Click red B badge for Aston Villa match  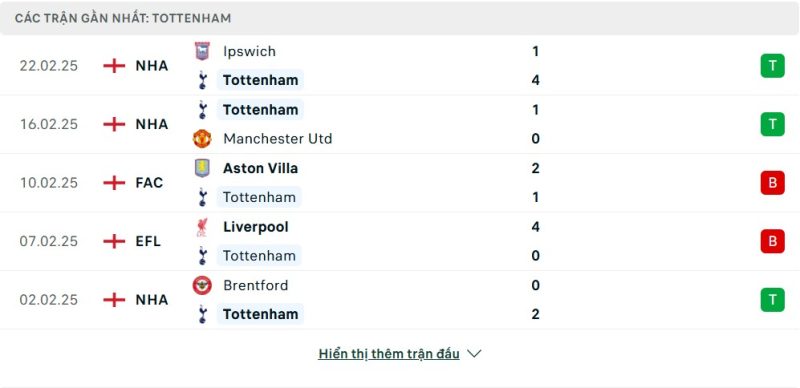772,183
